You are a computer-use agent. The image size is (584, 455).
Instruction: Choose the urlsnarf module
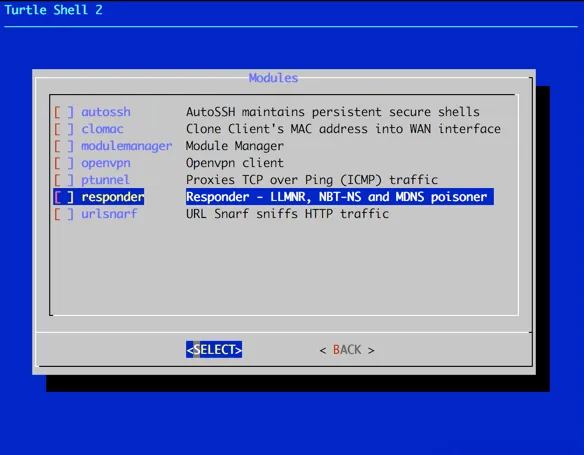(x=109, y=214)
